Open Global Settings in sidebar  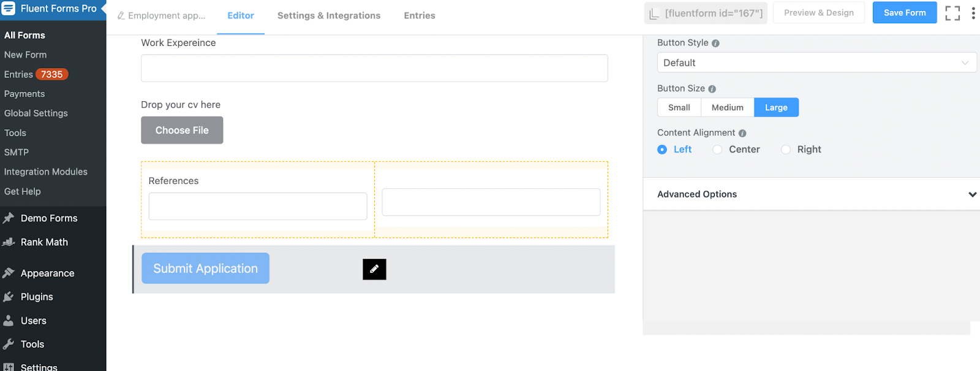pyautogui.click(x=36, y=113)
